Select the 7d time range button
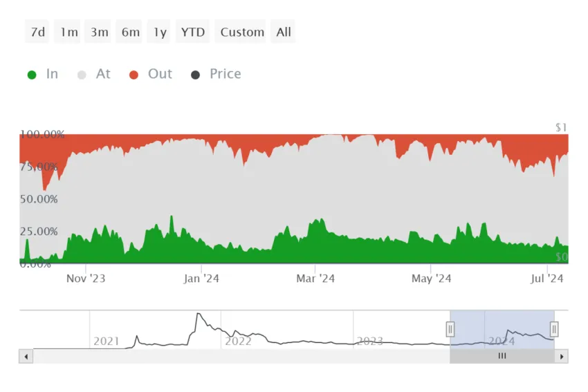This screenshot has height=392, width=588. point(37,32)
